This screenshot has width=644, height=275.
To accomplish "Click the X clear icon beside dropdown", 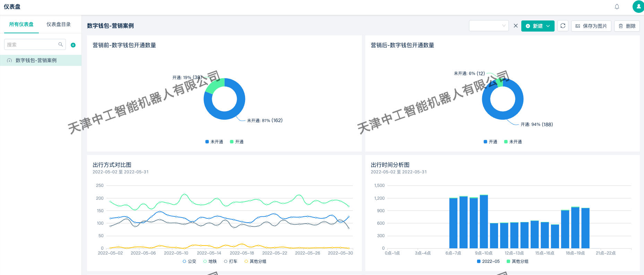I will point(516,26).
